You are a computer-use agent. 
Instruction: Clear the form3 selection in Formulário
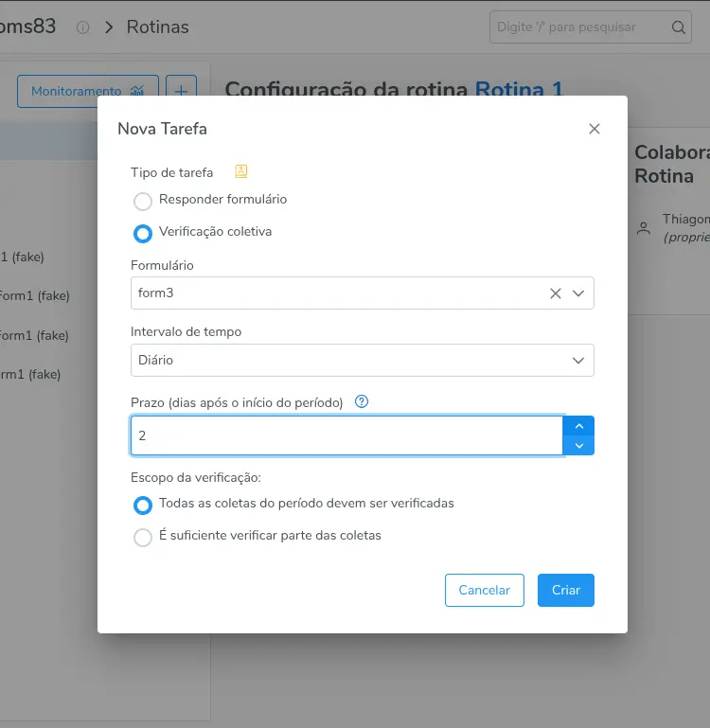point(556,293)
